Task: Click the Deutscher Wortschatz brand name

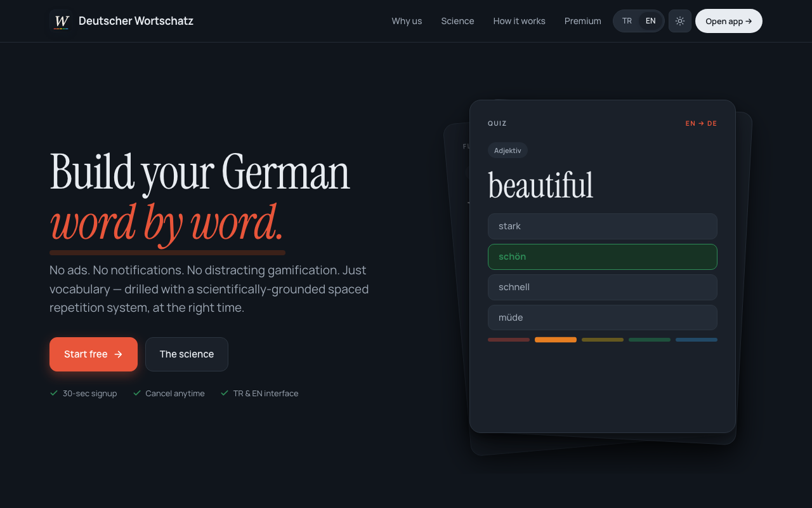Action: coord(136,21)
